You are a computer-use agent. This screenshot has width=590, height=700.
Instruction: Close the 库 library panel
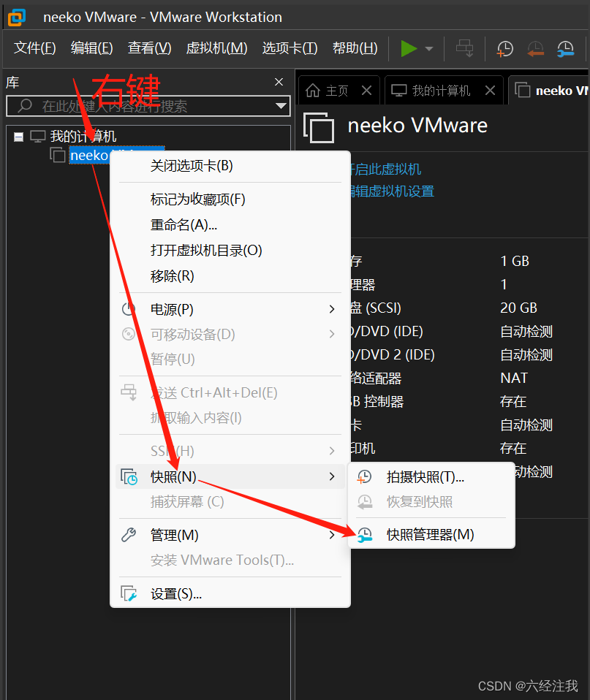(279, 82)
